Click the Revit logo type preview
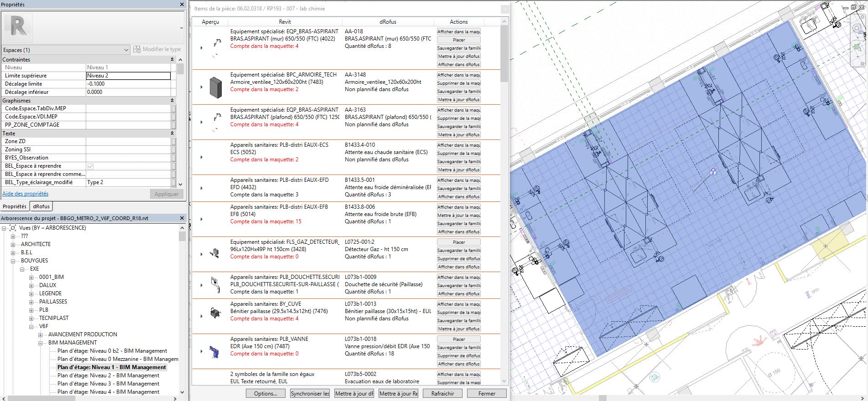This screenshot has height=401, width=868. (x=19, y=26)
